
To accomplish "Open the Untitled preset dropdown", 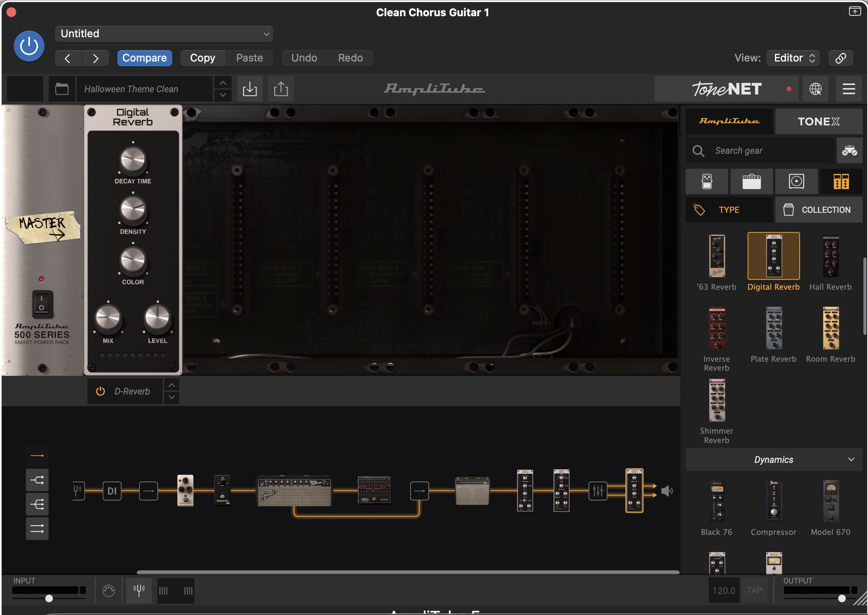I will point(164,34).
